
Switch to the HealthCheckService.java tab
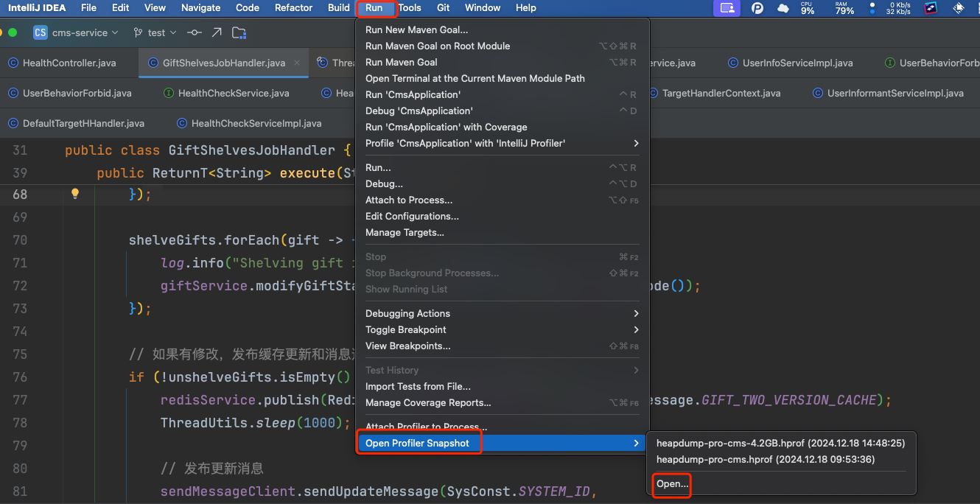pos(234,93)
